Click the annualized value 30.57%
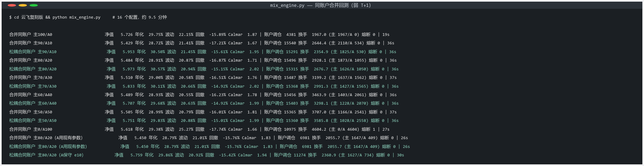The image size is (644, 166). click(x=158, y=69)
